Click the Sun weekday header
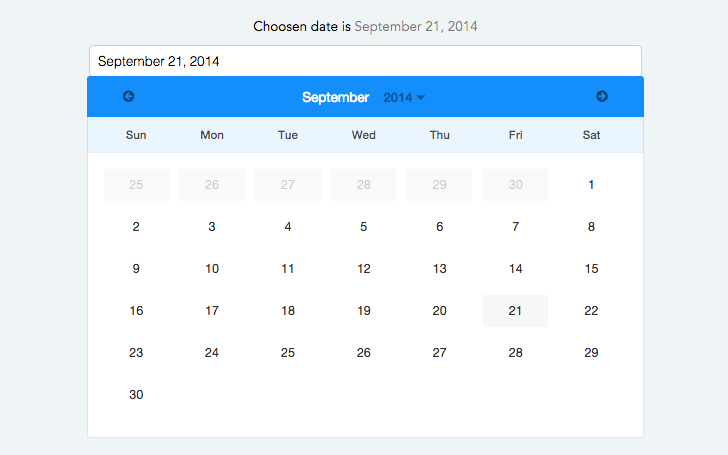The height and width of the screenshot is (455, 728). (x=136, y=135)
